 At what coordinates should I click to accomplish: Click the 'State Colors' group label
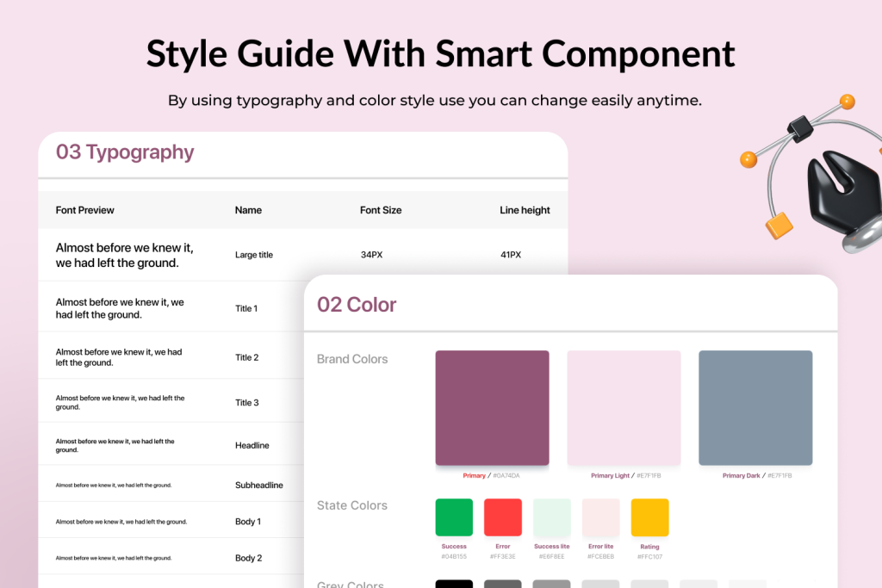[x=352, y=505]
